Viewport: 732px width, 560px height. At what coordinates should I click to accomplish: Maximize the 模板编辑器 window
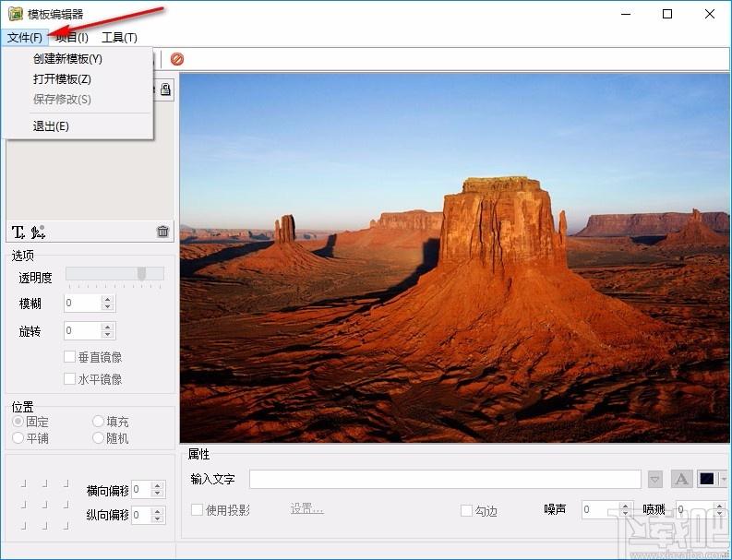[667, 14]
